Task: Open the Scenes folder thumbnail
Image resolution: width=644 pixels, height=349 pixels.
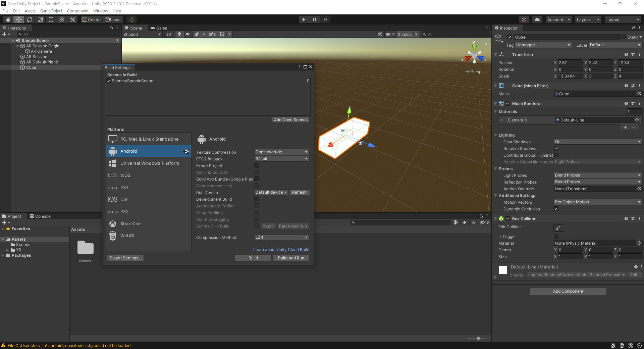Action: 85,248
